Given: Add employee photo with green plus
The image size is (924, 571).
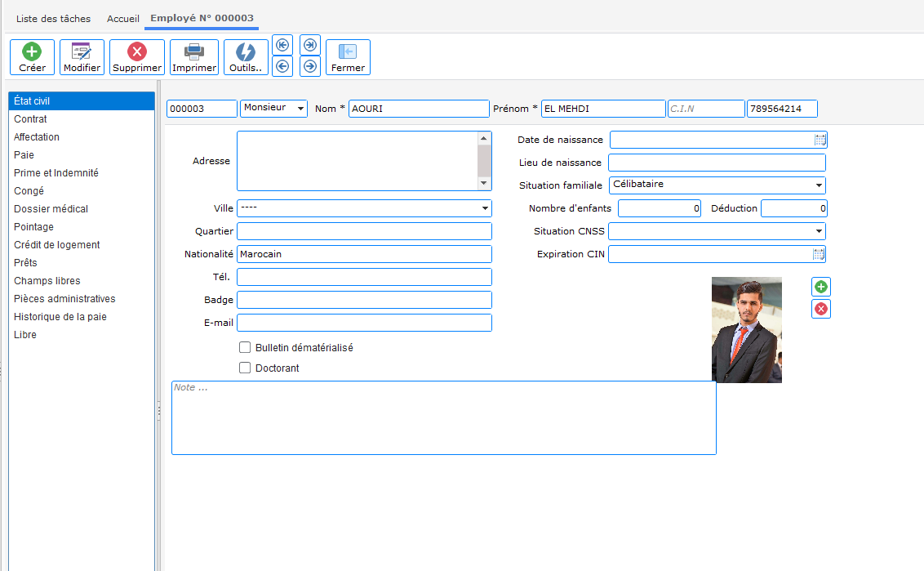Looking at the screenshot, I should point(821,287).
